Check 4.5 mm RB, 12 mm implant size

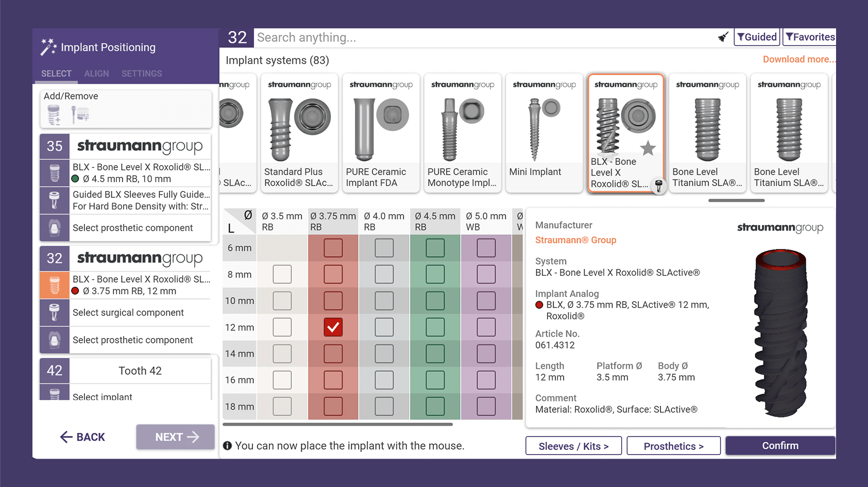(435, 327)
